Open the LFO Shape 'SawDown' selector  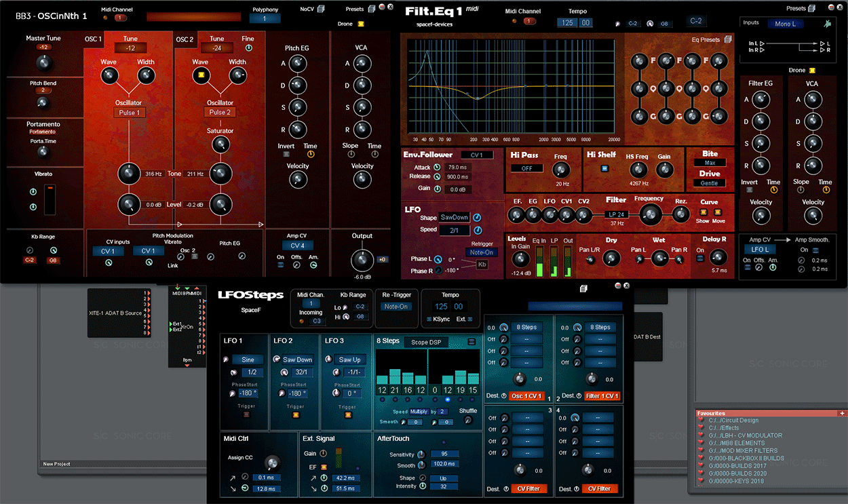tap(454, 217)
